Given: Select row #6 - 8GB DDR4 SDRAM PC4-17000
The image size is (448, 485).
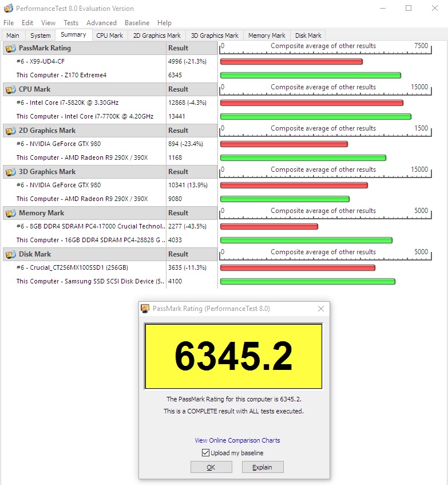Looking at the screenshot, I should point(84,226).
